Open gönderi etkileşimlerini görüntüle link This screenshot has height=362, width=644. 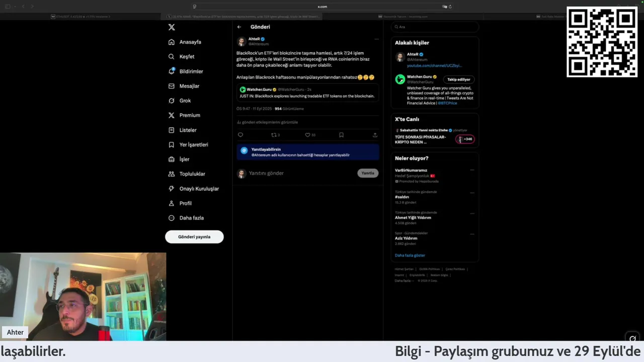click(268, 122)
